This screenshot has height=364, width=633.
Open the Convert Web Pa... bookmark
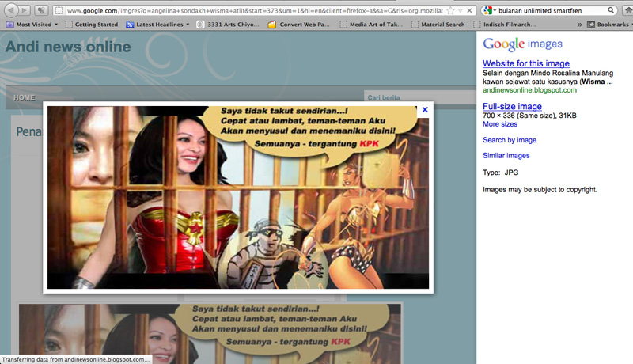(299, 25)
